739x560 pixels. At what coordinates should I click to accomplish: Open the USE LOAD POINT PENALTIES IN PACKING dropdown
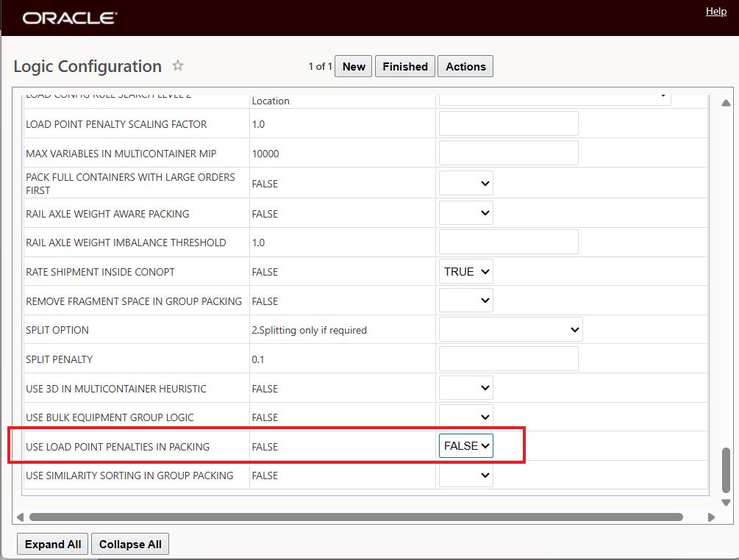465,445
